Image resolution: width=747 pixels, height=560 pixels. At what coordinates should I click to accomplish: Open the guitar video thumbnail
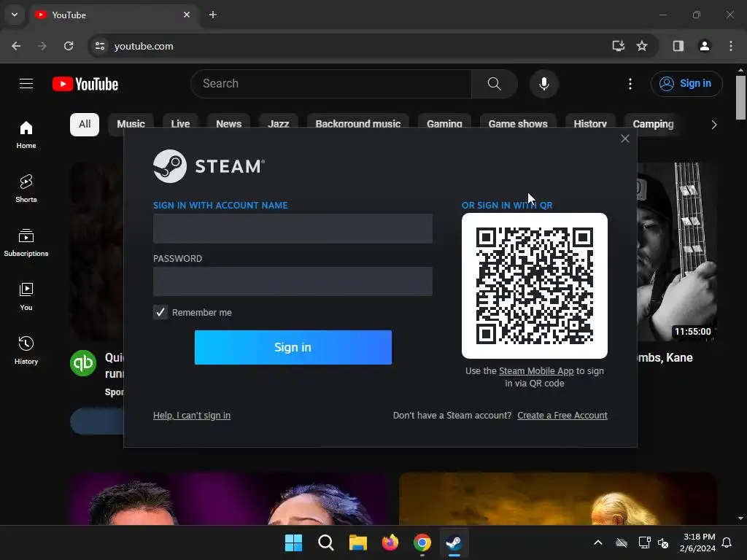pos(677,252)
